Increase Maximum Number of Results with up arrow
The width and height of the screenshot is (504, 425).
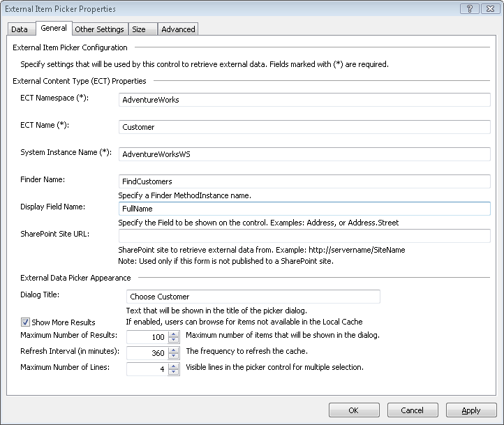(x=174, y=334)
